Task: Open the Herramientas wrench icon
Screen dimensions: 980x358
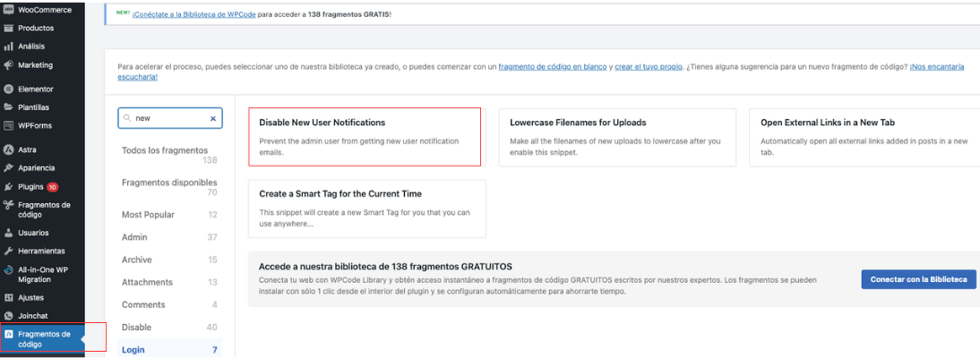Action: [x=8, y=251]
